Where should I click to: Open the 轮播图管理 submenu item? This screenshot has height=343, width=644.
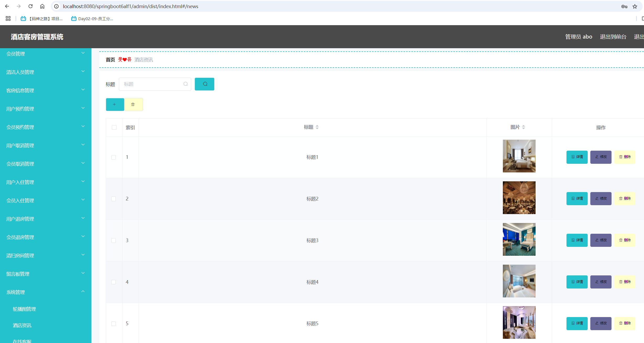click(24, 309)
